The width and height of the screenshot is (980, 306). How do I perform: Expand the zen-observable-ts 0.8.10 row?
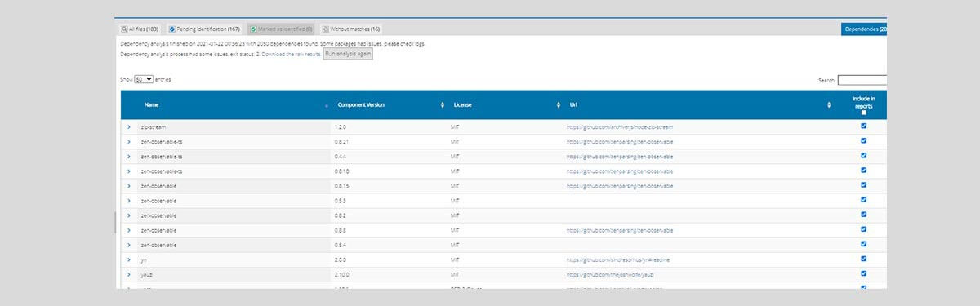pos(128,171)
